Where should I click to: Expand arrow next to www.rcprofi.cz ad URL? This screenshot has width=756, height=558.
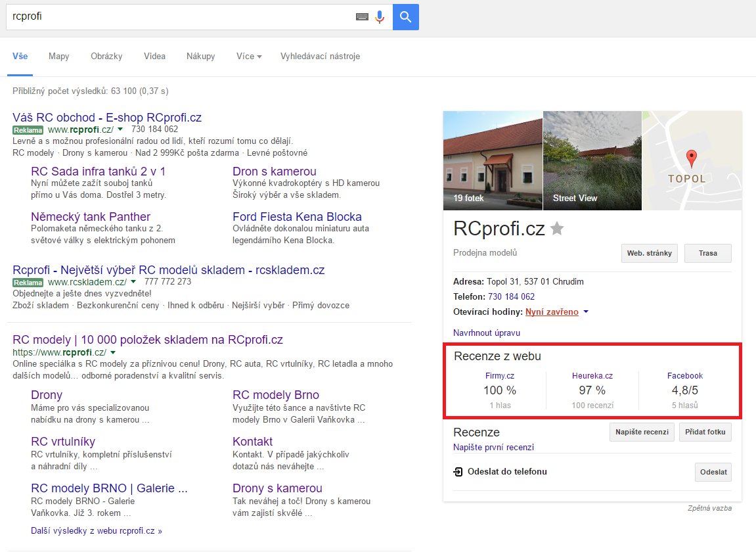[x=120, y=129]
